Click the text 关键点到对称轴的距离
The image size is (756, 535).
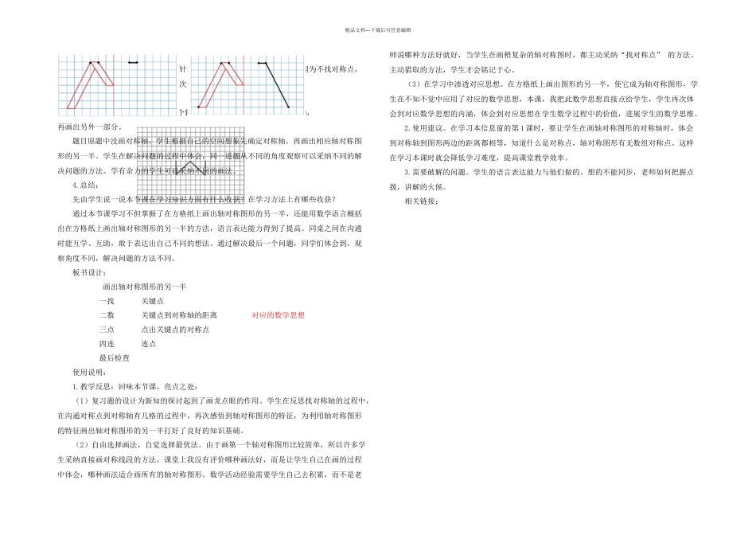click(179, 315)
